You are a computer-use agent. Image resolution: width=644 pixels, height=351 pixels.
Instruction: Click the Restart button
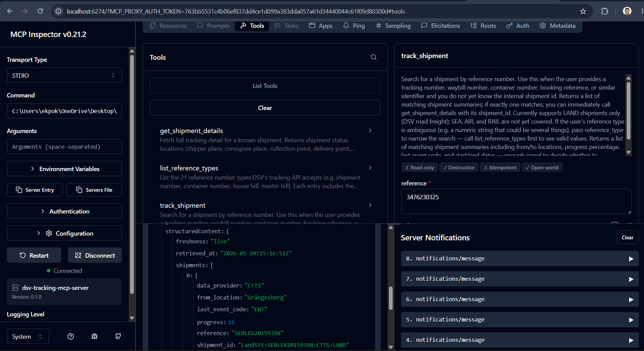tap(34, 255)
